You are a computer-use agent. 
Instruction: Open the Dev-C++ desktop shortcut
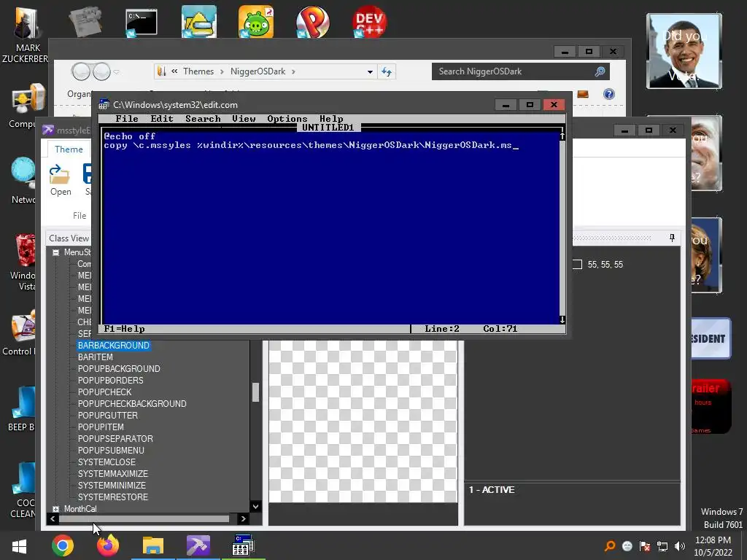(x=370, y=22)
